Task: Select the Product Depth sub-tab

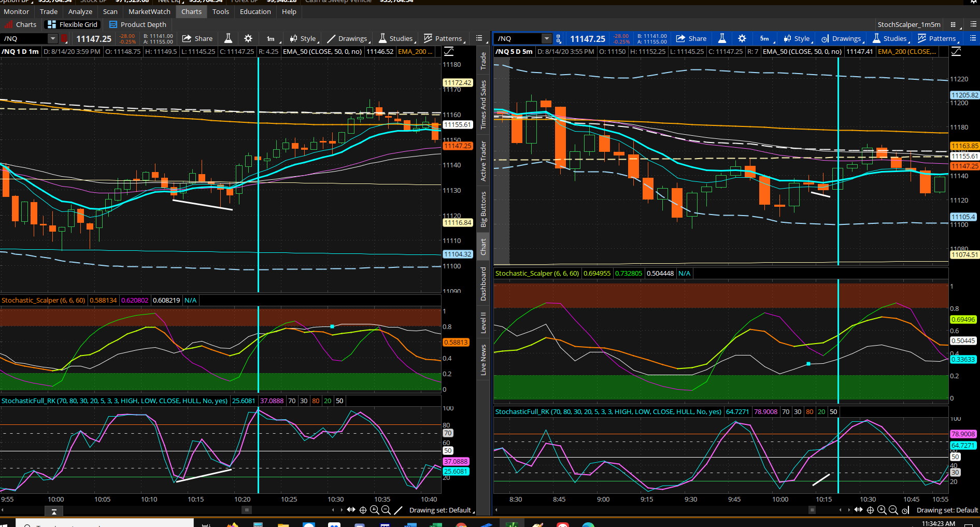Action: pyautogui.click(x=138, y=24)
